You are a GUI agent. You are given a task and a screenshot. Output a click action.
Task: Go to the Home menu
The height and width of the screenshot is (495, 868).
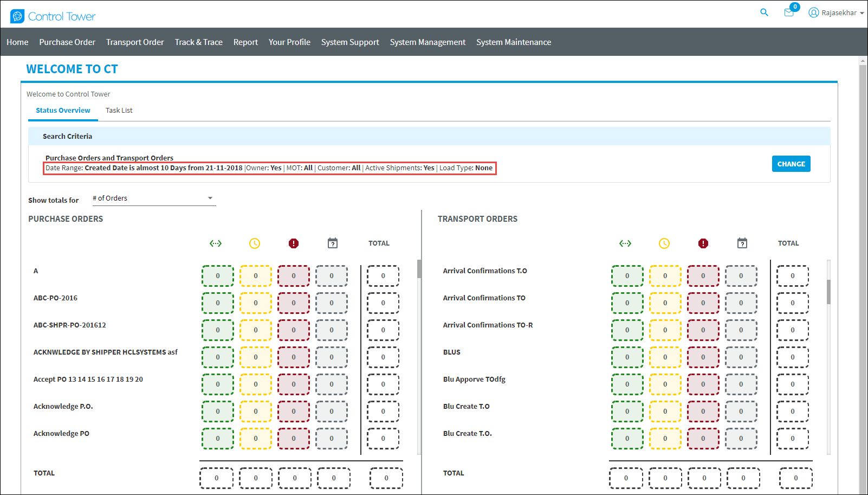coord(17,42)
